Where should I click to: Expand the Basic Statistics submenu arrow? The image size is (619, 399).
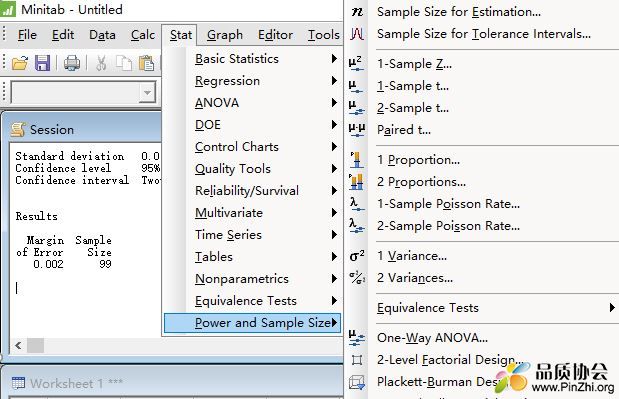point(334,59)
